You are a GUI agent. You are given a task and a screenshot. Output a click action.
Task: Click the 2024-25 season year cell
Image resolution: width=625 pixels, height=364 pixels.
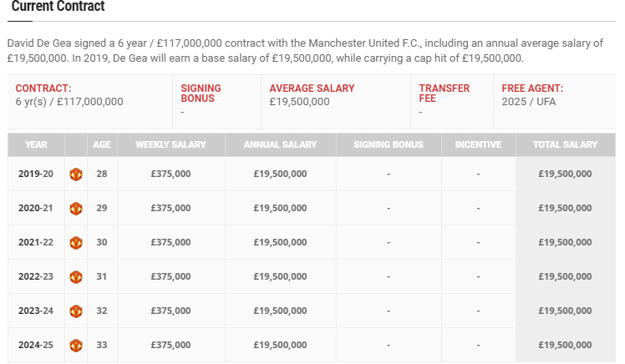click(36, 345)
